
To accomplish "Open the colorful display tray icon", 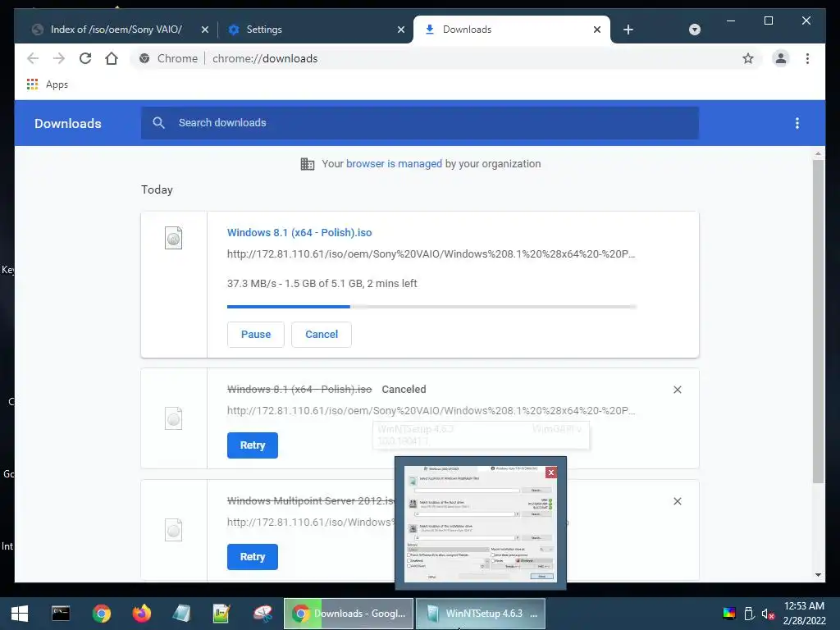I will pyautogui.click(x=729, y=614).
